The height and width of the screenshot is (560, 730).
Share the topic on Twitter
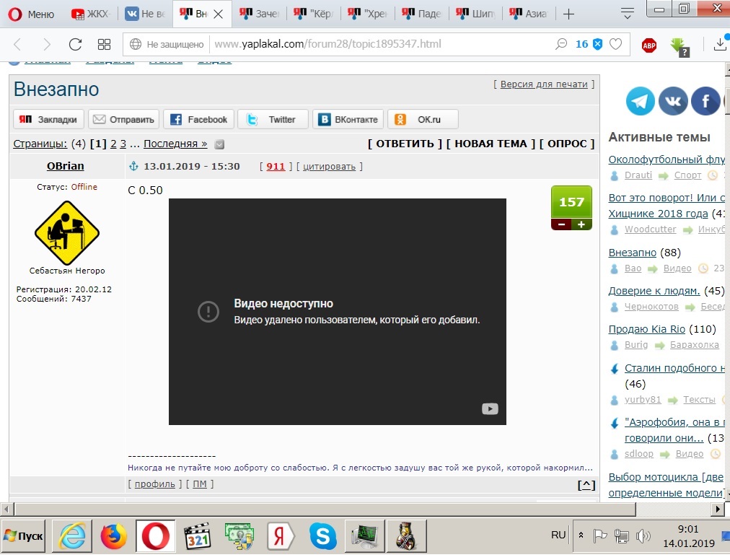click(x=273, y=119)
